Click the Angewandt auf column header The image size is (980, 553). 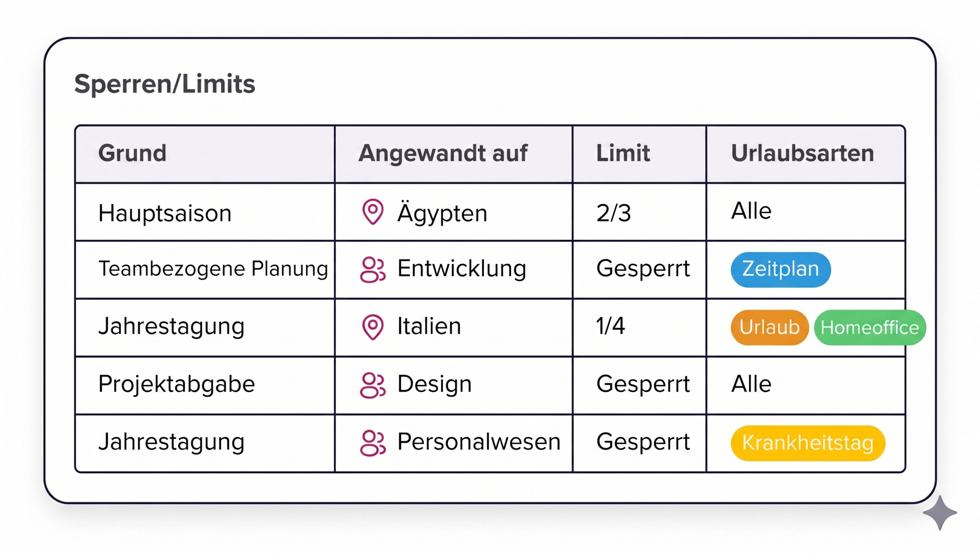(443, 153)
